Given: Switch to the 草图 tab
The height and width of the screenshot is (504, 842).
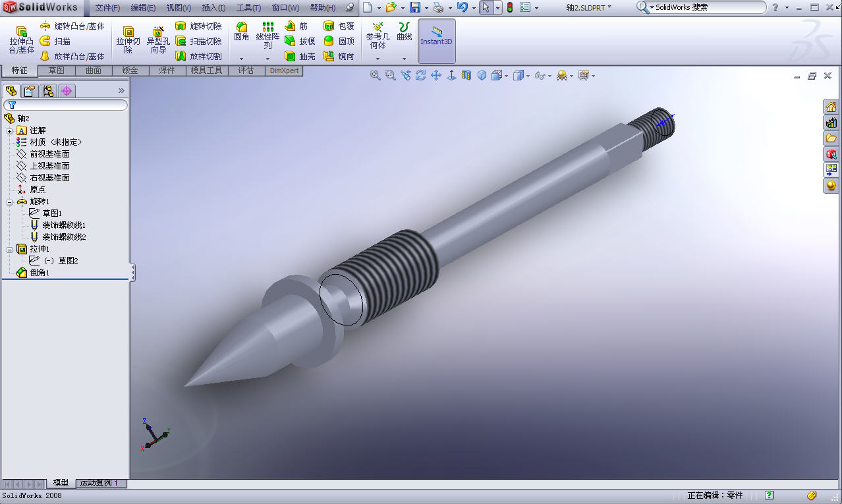Looking at the screenshot, I should click(x=57, y=70).
